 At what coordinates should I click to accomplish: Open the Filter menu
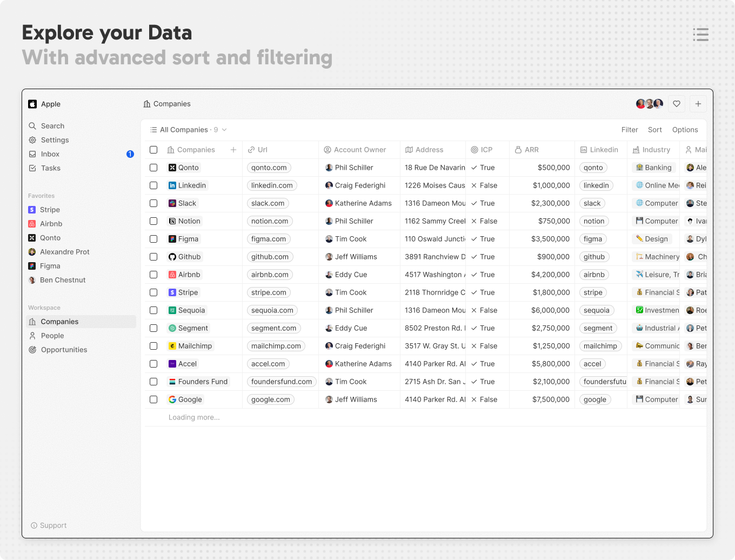(629, 130)
